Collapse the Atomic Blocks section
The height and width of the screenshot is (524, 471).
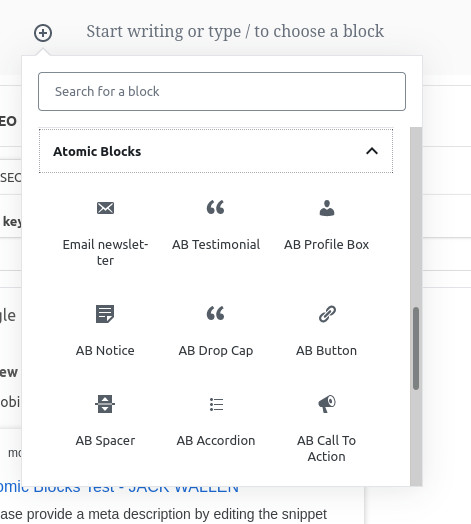click(x=216, y=151)
